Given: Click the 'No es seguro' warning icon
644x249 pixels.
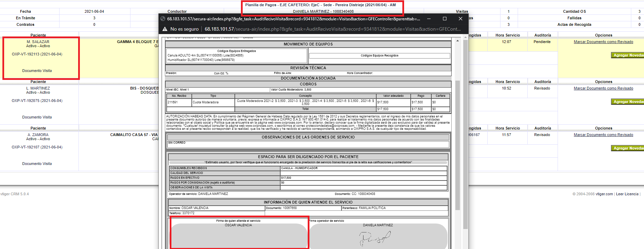Looking at the screenshot, I should point(165,29).
